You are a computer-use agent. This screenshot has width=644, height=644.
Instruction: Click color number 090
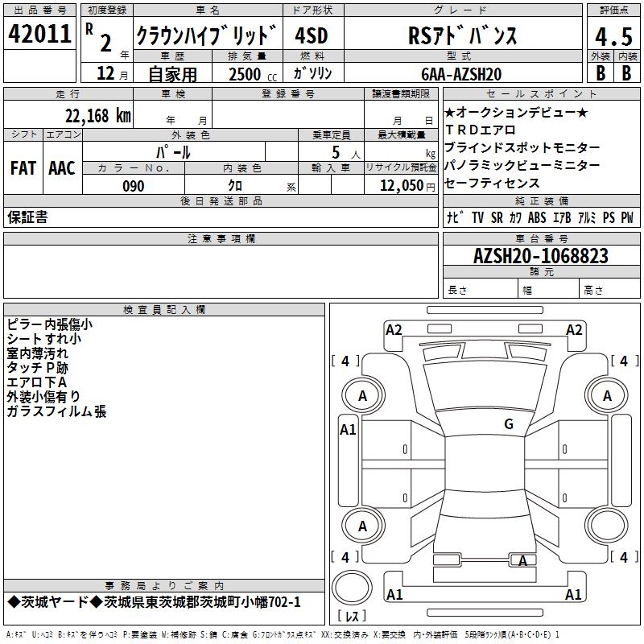click(x=134, y=186)
